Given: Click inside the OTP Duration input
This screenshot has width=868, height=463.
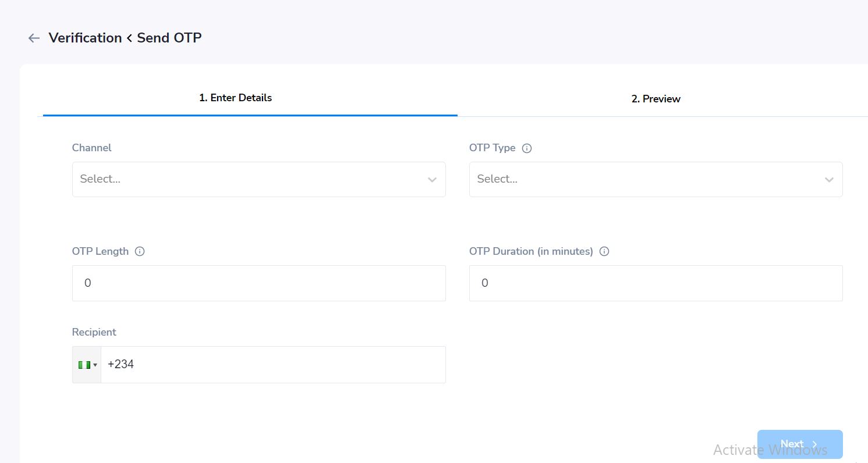Looking at the screenshot, I should click(656, 283).
